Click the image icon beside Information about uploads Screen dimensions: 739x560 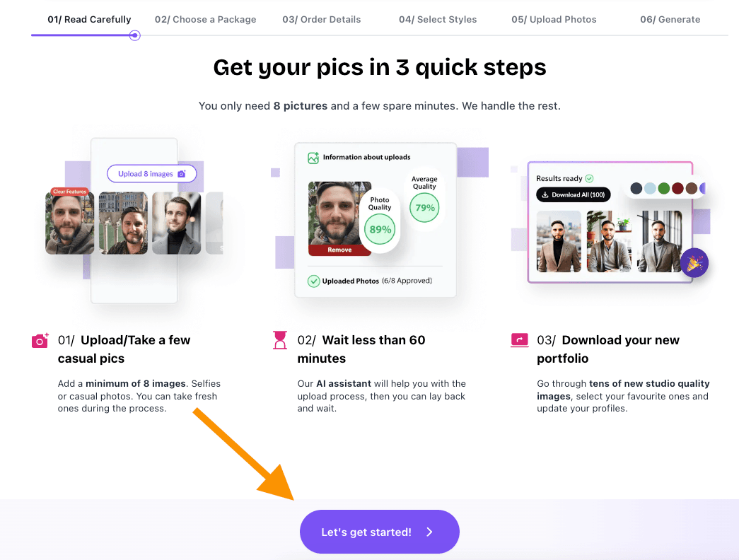313,158
